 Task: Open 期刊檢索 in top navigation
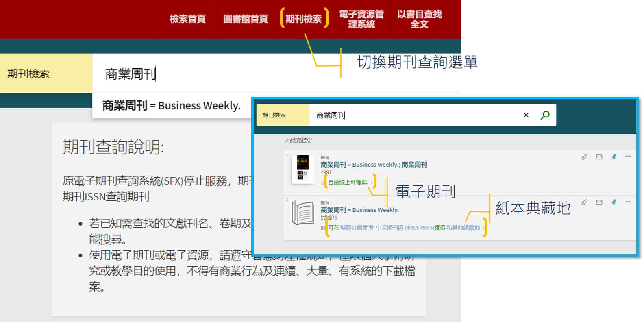(x=303, y=19)
